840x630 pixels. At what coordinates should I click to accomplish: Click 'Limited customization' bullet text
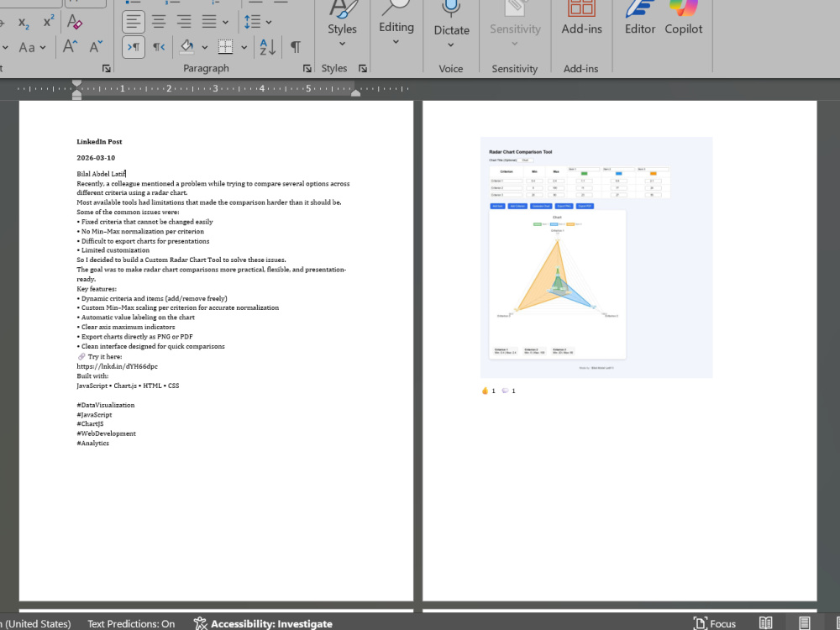[x=115, y=250]
